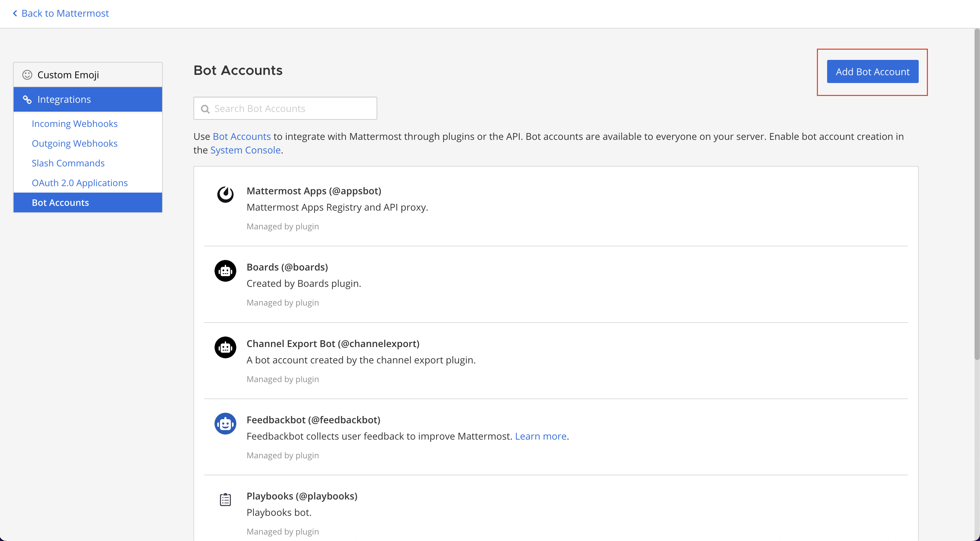Open OAuth 2.0 Applications
This screenshot has height=541, width=980.
pyautogui.click(x=80, y=183)
